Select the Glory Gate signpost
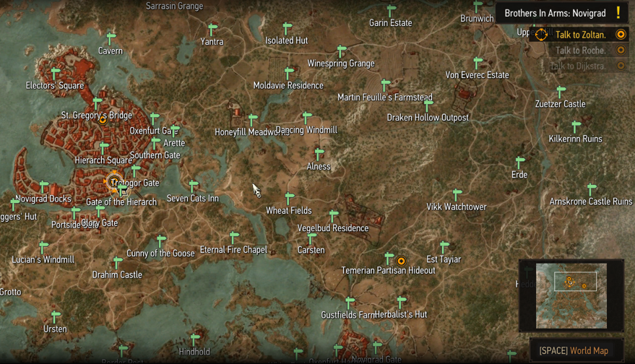635x364 pixels. pos(100,211)
